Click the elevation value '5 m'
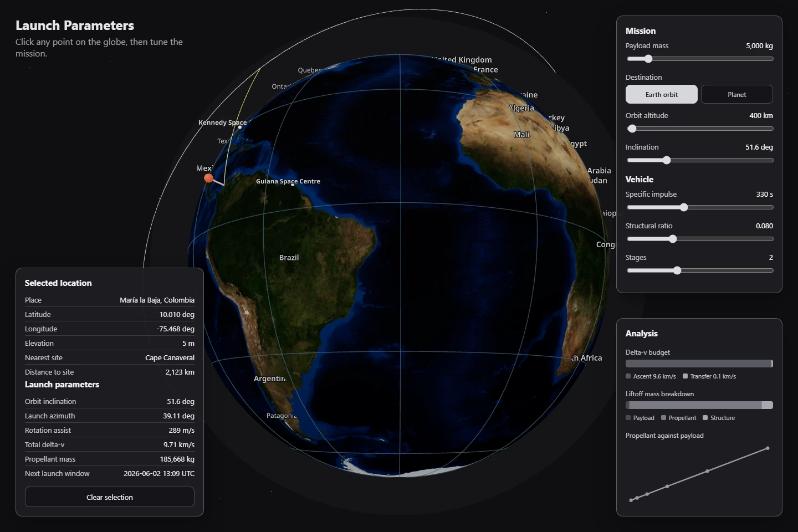The image size is (798, 532). (188, 343)
